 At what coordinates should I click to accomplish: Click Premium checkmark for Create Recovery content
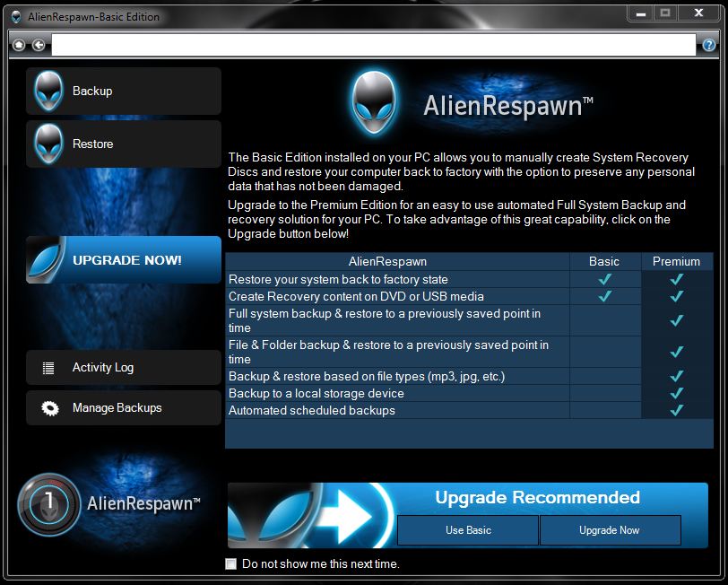point(677,296)
